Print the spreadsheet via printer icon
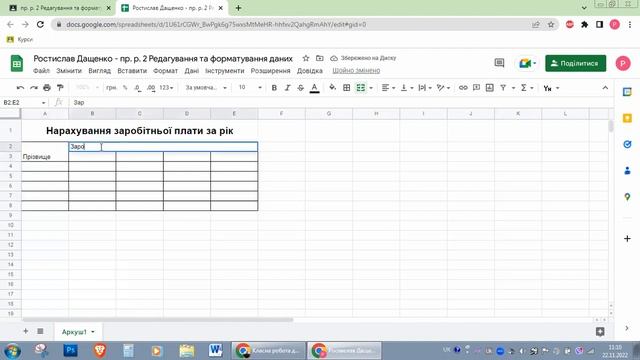 tap(47, 88)
